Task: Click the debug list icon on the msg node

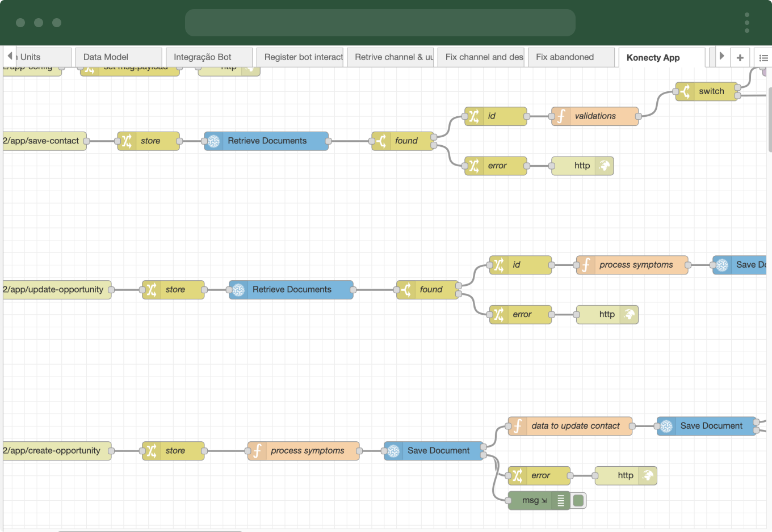Action: 560,501
